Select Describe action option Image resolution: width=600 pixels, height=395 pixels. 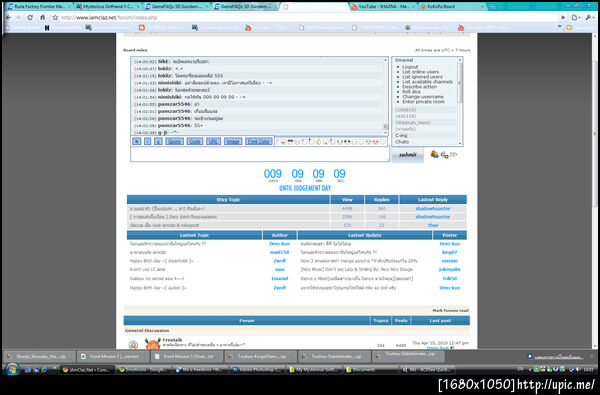click(419, 87)
